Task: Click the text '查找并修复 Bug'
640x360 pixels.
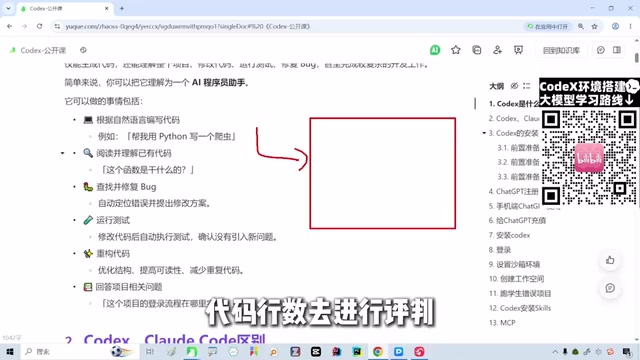Action: (x=126, y=187)
